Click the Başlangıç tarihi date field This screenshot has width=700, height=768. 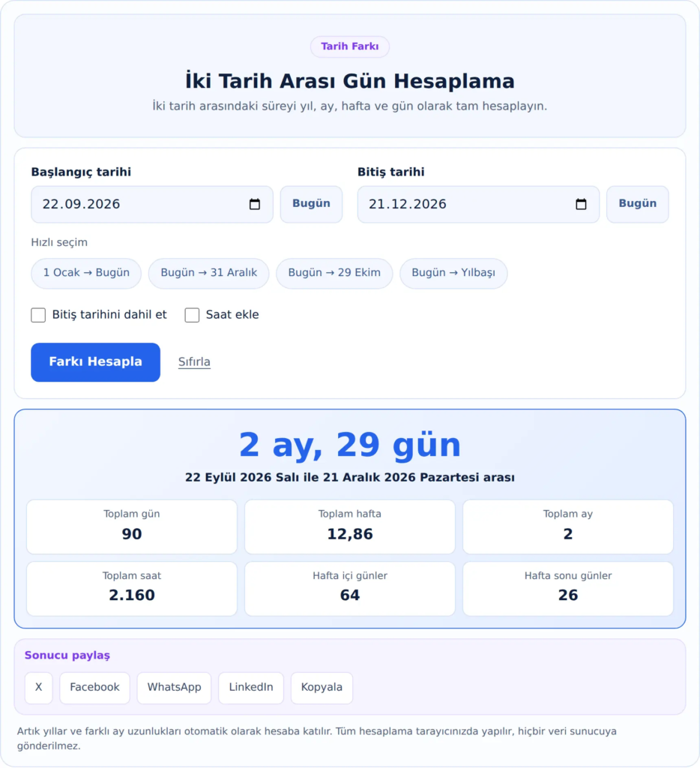click(151, 204)
